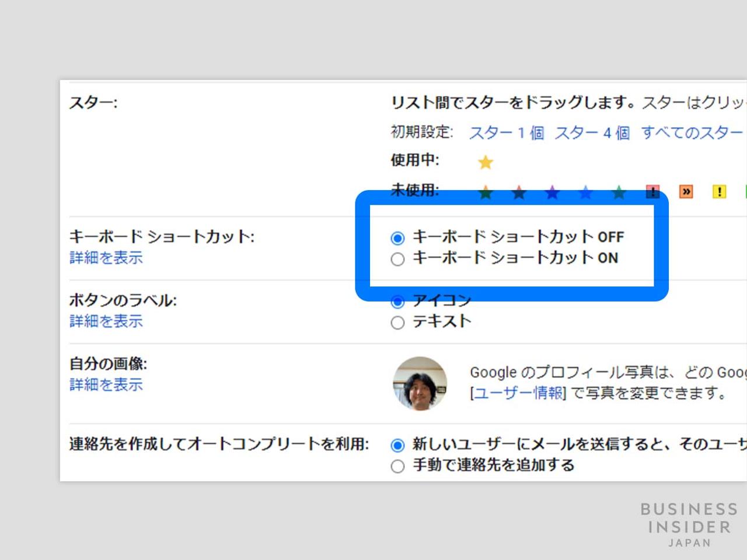Select the yellow exclamation mark icon

(x=720, y=192)
